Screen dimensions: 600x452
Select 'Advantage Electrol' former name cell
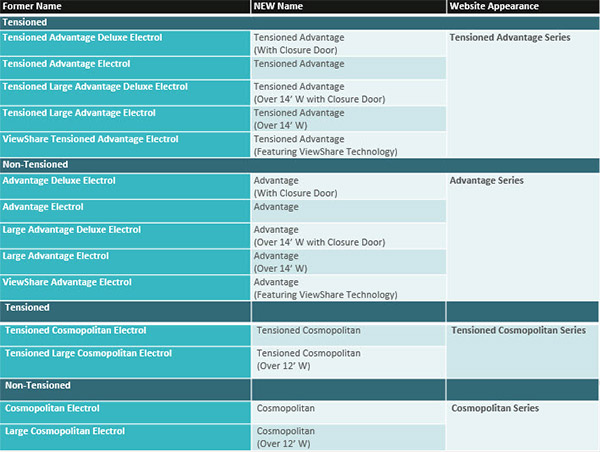coord(125,211)
